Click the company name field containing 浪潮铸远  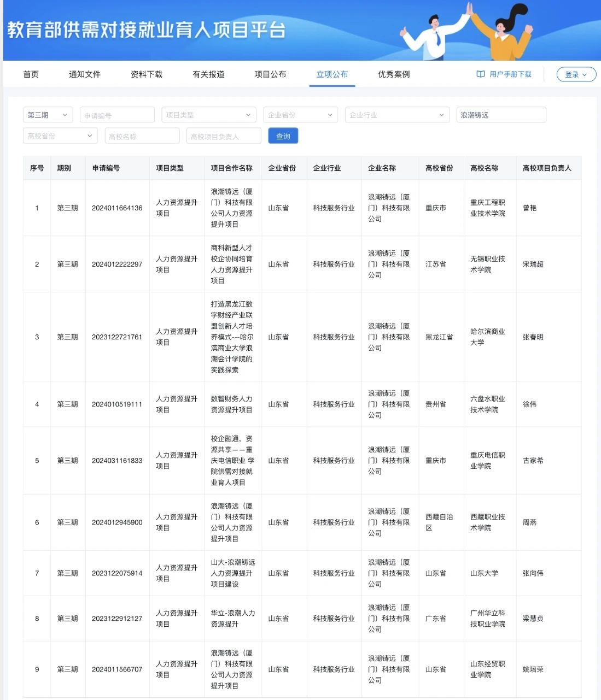point(501,115)
